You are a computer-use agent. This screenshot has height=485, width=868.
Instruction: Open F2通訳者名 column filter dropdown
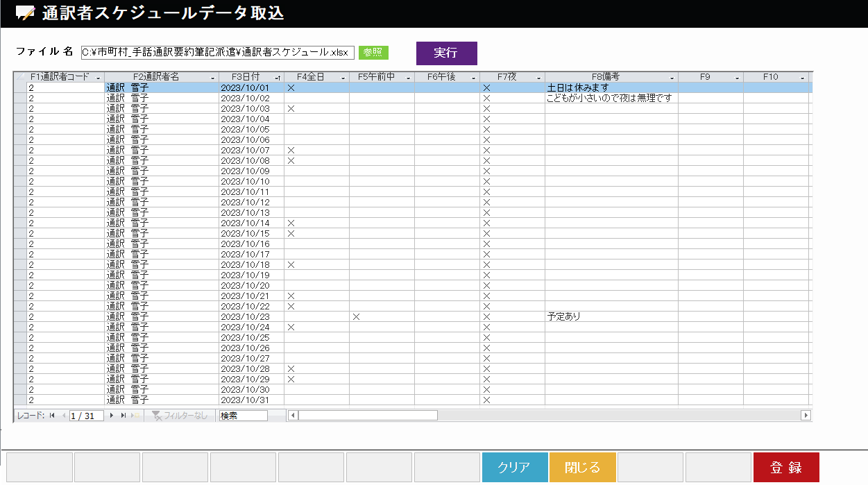click(212, 78)
